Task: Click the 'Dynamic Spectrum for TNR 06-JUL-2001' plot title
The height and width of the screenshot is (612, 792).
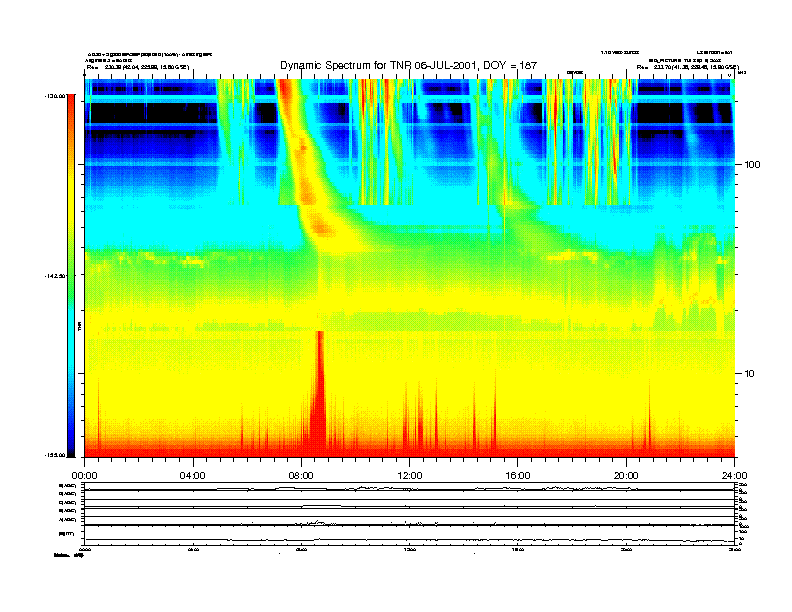Action: (x=408, y=66)
